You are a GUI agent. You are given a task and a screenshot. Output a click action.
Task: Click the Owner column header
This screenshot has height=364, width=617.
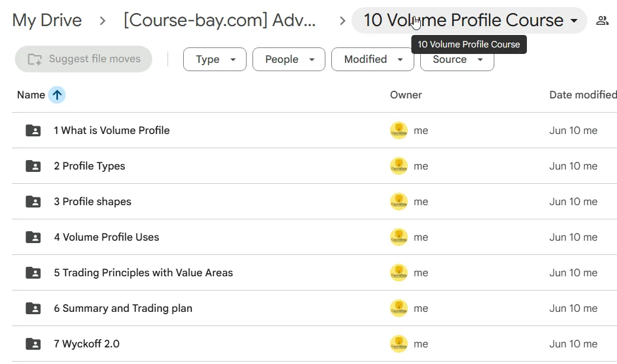coord(405,95)
